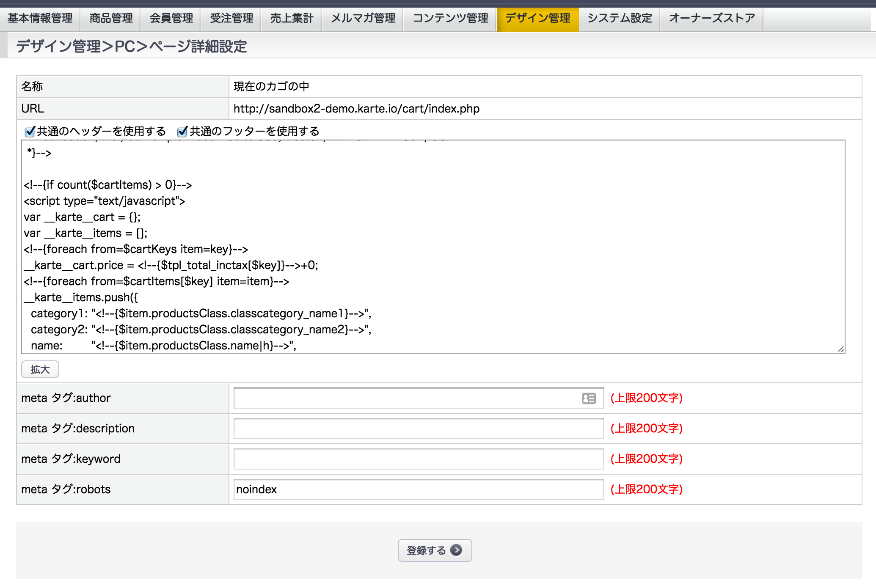Go to the 受注管理 tab
The image size is (876, 588).
coord(231,19)
